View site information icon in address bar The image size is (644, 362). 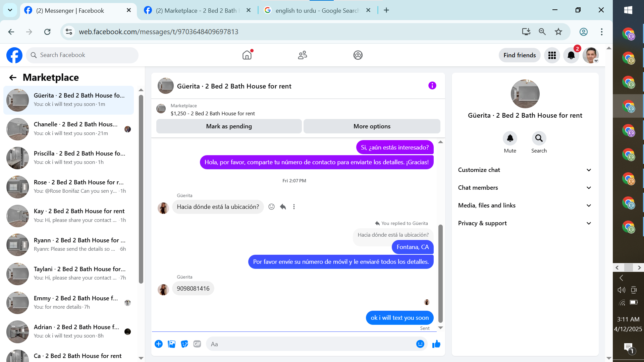tap(69, 32)
